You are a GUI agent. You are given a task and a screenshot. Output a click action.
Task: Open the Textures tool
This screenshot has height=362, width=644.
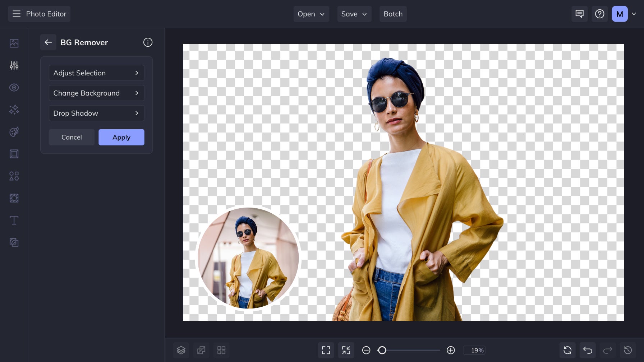click(x=14, y=198)
